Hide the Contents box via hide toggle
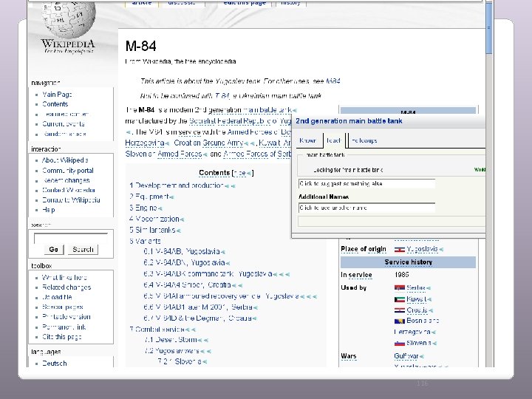This screenshot has width=532, height=399. 240,173
